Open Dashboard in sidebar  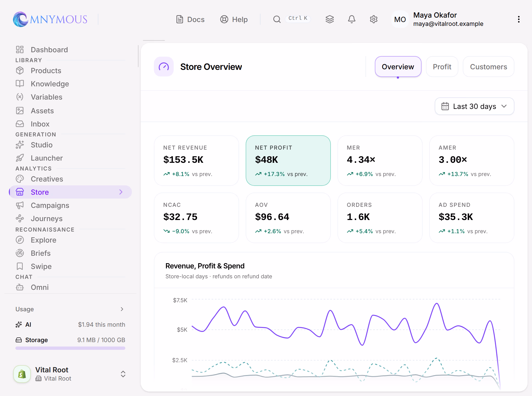tap(70, 50)
